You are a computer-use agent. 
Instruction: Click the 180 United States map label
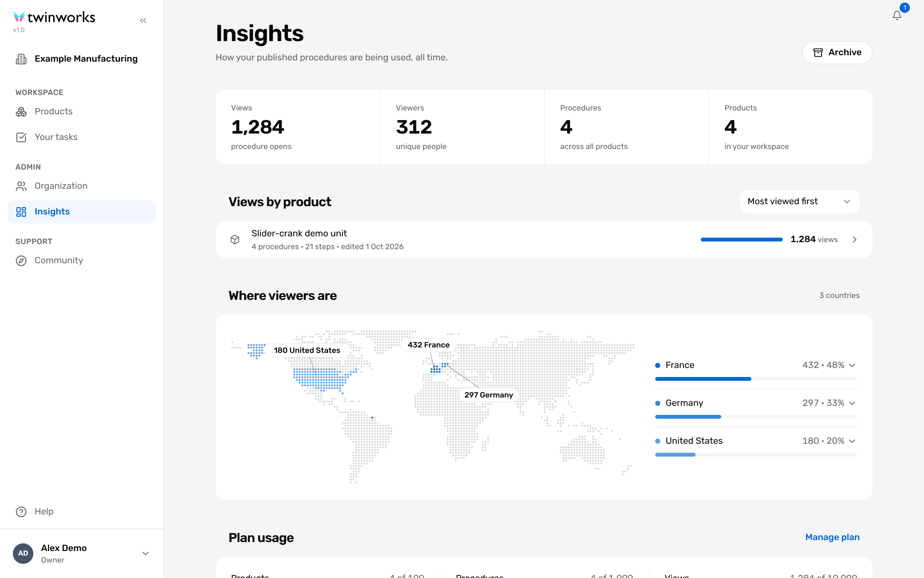pyautogui.click(x=307, y=350)
